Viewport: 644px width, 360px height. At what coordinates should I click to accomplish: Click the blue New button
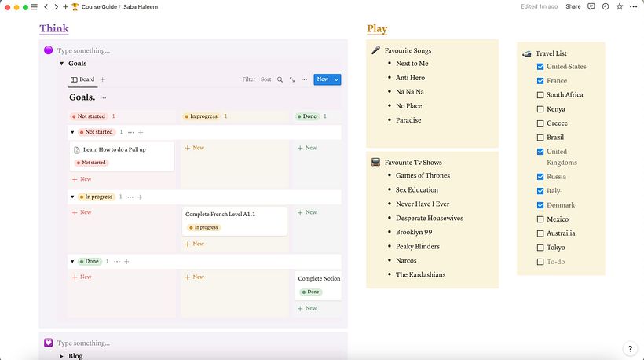pyautogui.click(x=323, y=79)
